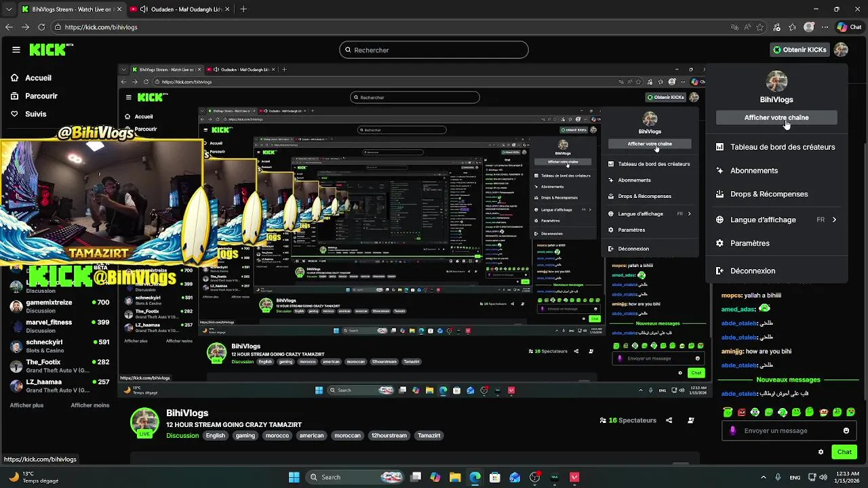
Task: Expand sidebar list with Afficher plus
Action: [x=26, y=405]
